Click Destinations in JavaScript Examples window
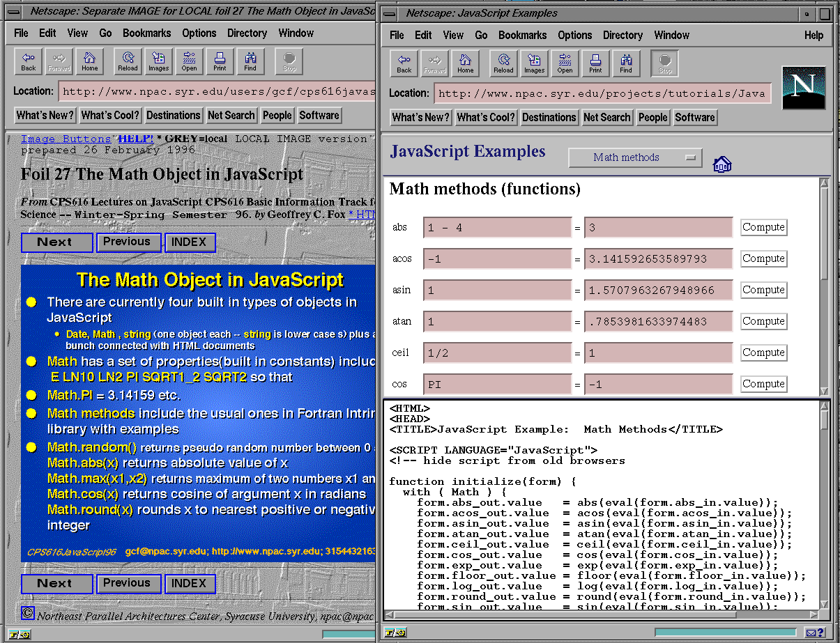Screen dimensions: 840x643 pos(549,118)
